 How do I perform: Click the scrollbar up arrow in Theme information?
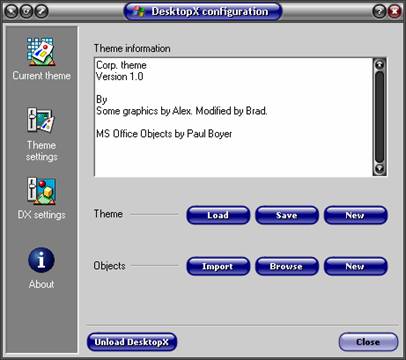[x=379, y=64]
